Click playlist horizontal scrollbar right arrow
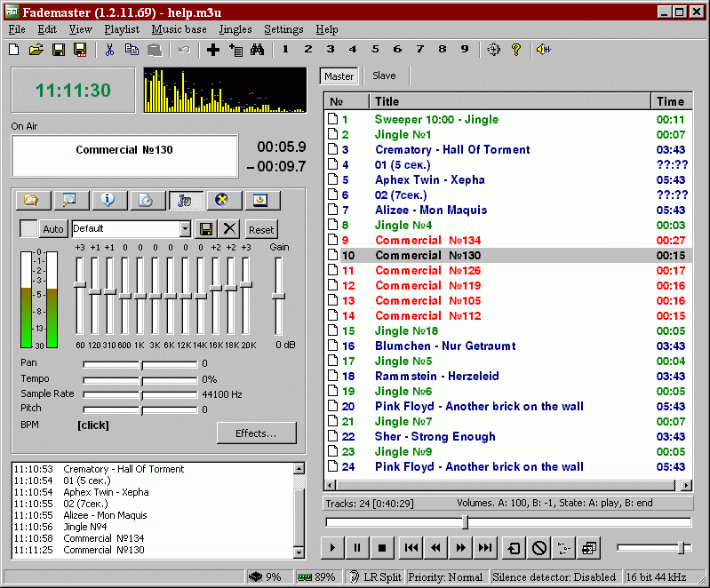The height and width of the screenshot is (588, 710). click(687, 485)
